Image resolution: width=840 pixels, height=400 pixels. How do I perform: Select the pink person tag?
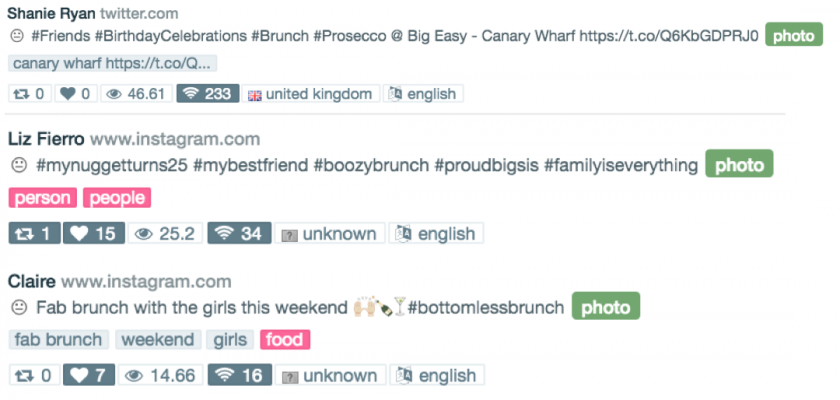tap(43, 198)
